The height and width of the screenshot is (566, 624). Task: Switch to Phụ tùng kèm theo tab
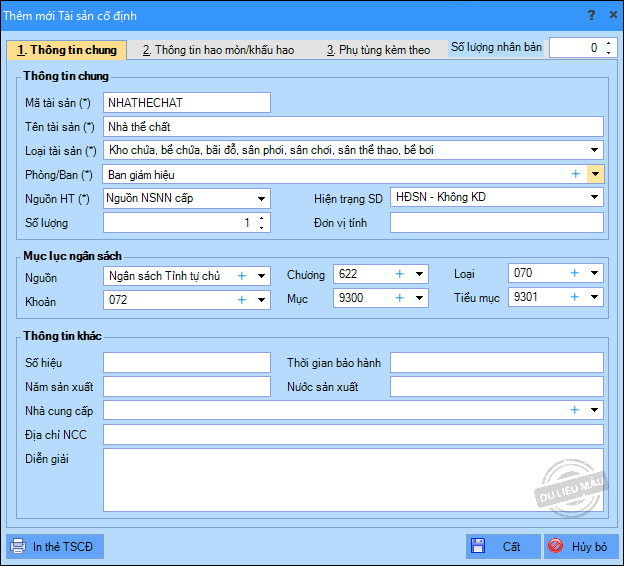click(x=378, y=50)
